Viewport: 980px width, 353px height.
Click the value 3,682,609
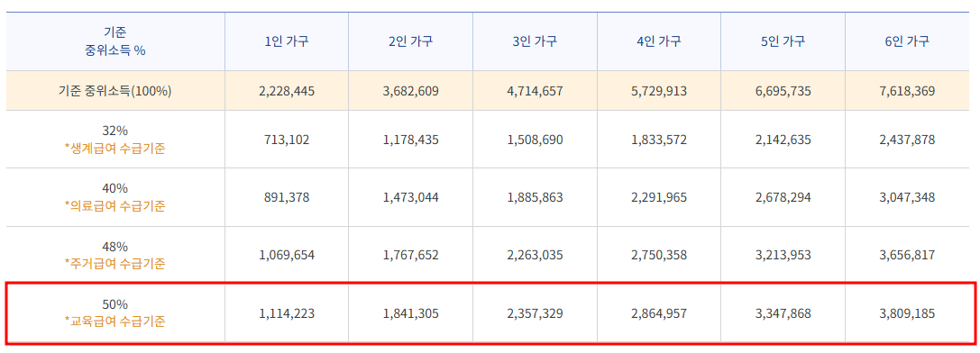tap(410, 91)
